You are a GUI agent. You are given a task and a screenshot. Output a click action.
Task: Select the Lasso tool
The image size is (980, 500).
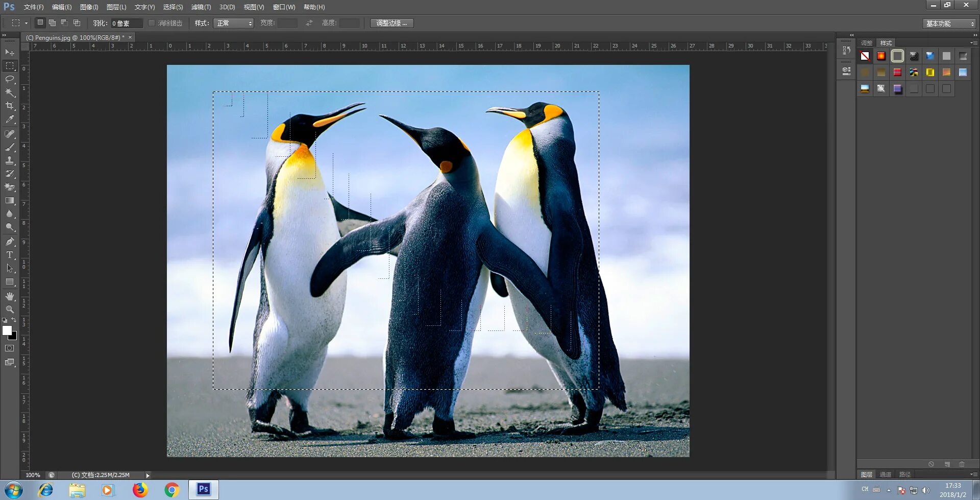tap(10, 79)
